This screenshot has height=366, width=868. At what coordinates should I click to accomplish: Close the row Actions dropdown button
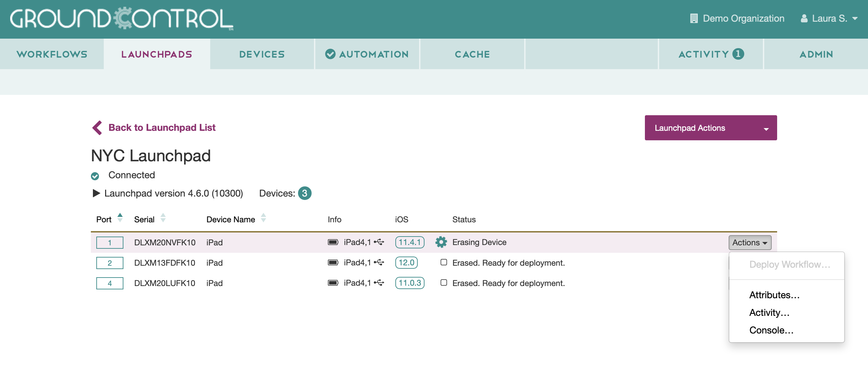coord(750,243)
